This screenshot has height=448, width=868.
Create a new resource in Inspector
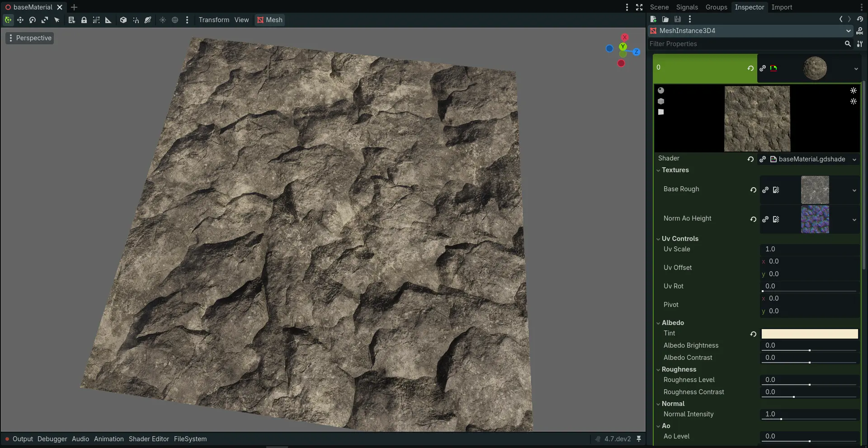click(x=653, y=19)
